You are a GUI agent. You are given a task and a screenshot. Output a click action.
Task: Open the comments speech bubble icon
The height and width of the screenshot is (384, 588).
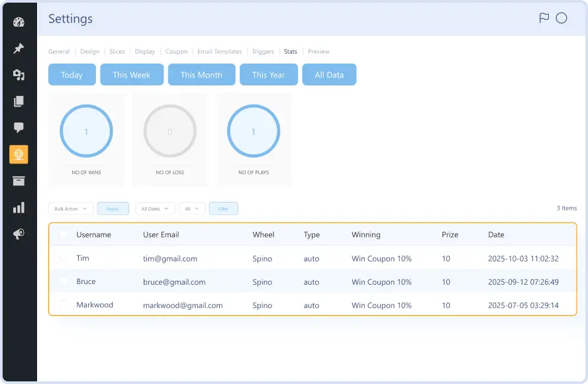19,128
